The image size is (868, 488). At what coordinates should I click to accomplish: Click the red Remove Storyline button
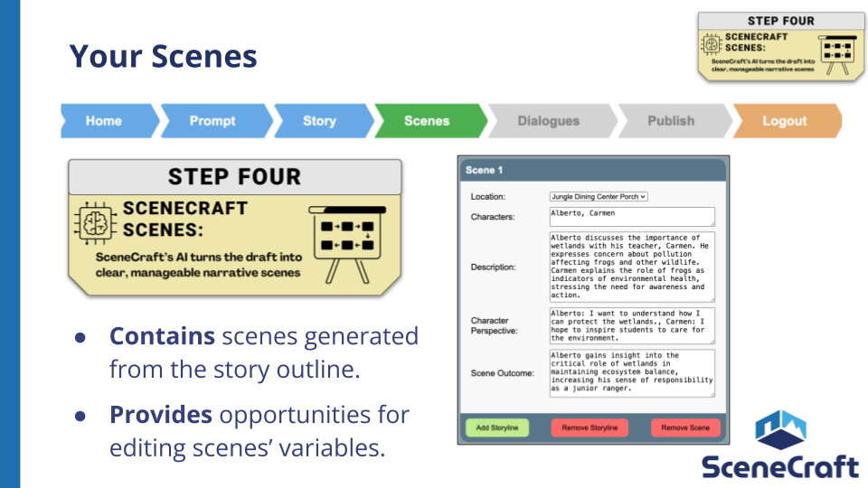tap(590, 427)
